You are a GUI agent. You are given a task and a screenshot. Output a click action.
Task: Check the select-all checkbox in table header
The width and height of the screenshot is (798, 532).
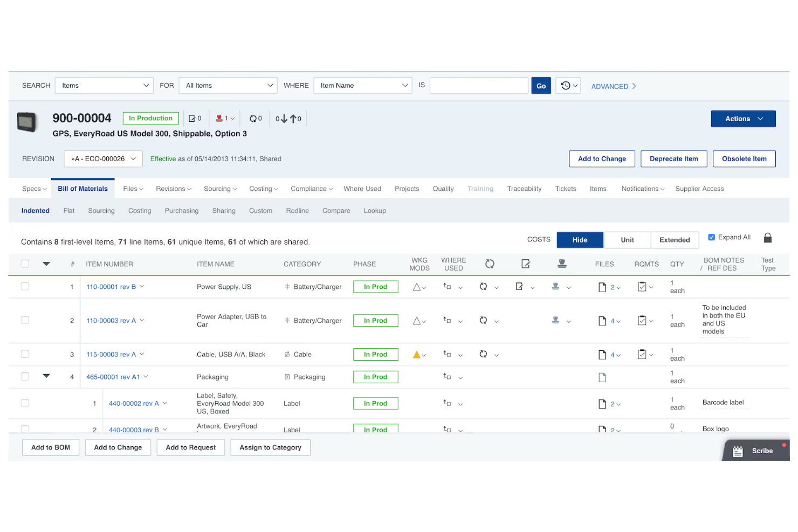(25, 264)
